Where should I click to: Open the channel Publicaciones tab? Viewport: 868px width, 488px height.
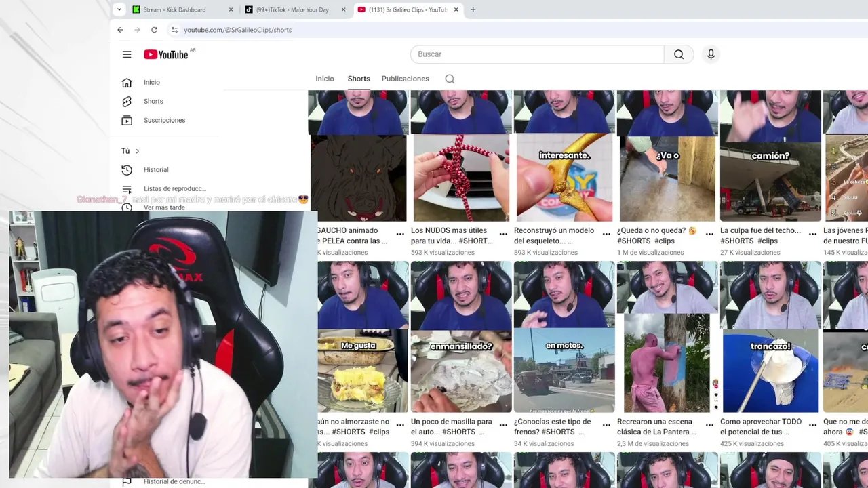click(x=406, y=79)
